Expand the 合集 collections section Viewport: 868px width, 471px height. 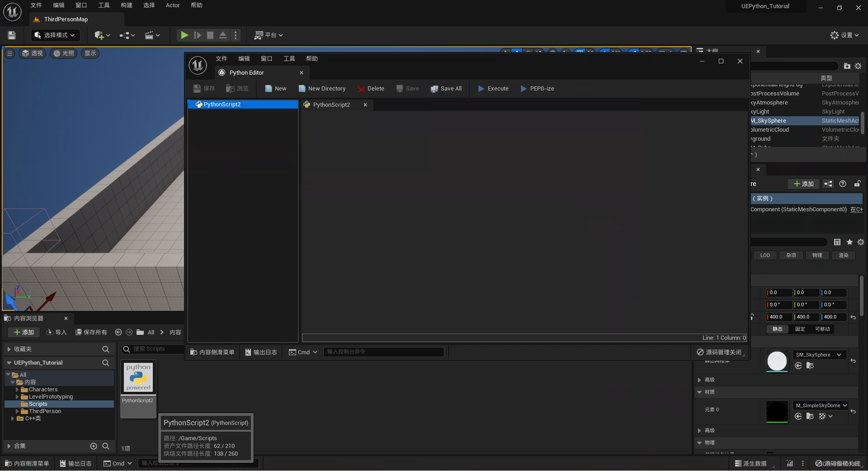tap(9, 446)
